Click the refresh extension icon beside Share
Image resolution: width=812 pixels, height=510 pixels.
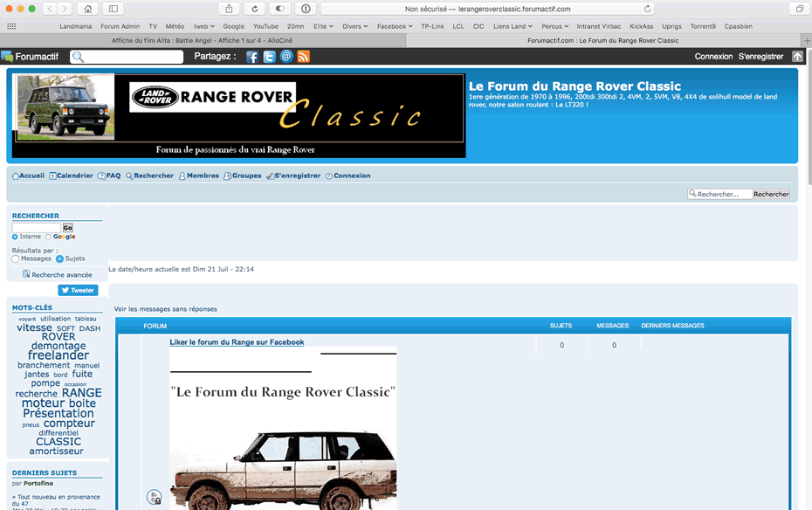coord(254,9)
